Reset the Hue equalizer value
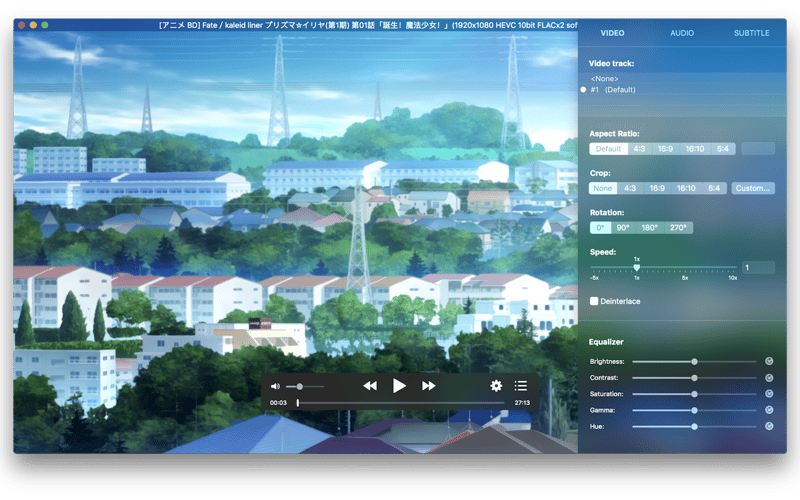 (769, 426)
